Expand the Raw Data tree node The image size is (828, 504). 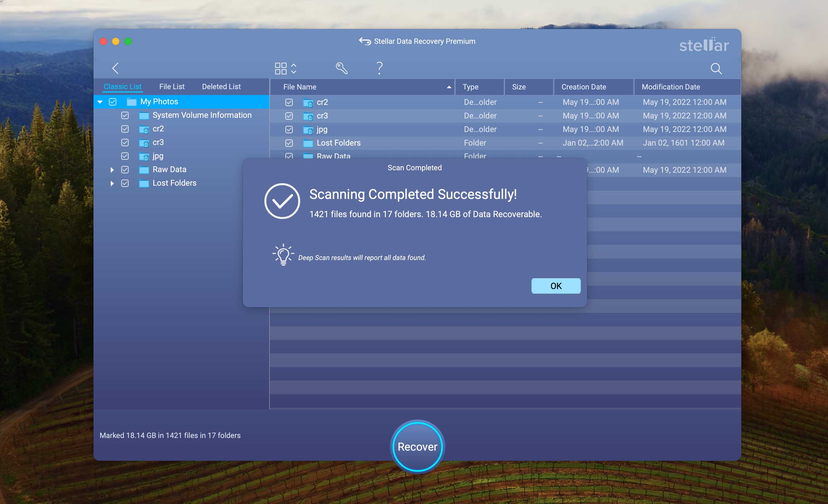(x=112, y=170)
